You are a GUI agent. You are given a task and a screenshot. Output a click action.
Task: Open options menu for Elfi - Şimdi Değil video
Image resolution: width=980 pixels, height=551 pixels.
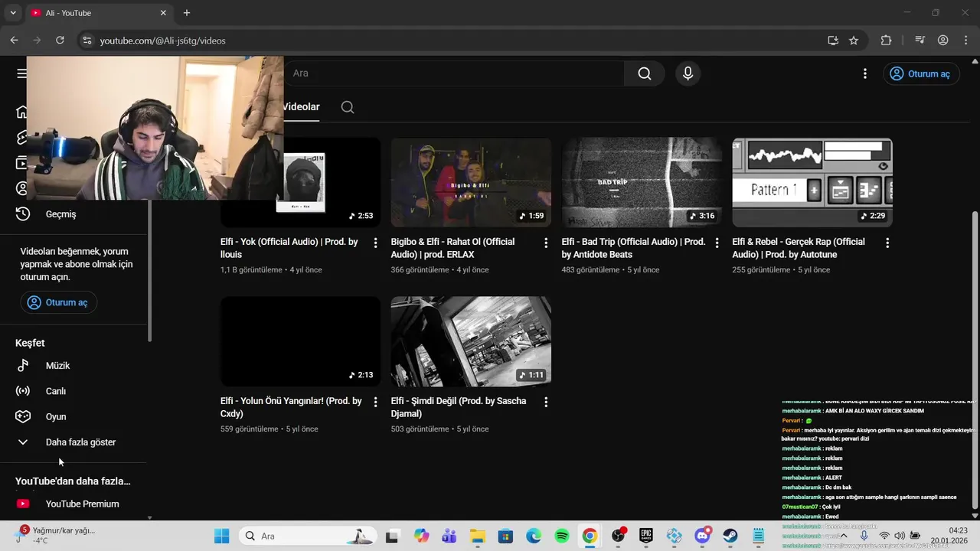click(546, 402)
